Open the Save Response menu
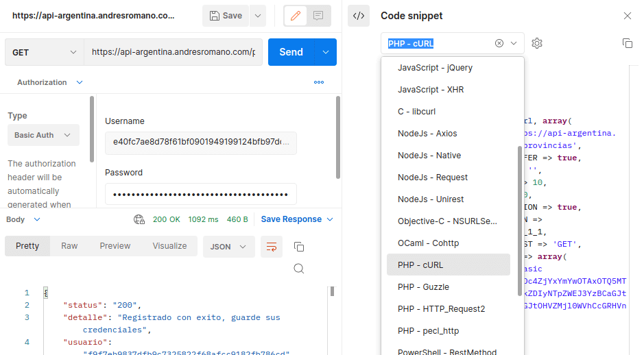 pos(296,219)
